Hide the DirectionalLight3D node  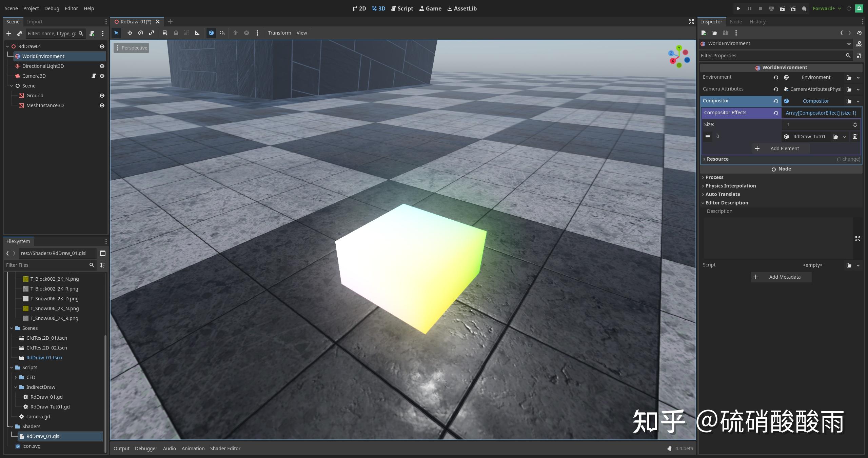[x=102, y=66]
